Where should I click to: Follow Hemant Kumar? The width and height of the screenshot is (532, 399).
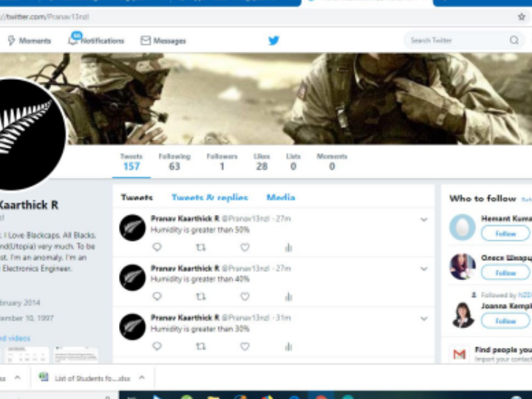click(505, 233)
